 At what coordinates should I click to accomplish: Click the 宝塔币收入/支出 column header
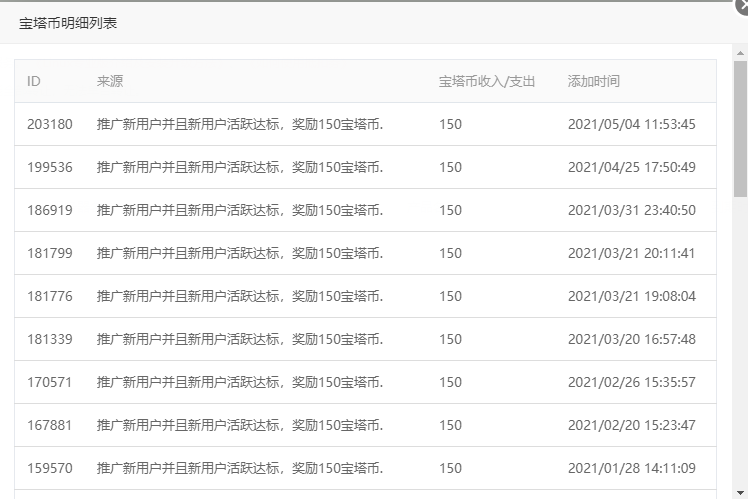tap(487, 81)
